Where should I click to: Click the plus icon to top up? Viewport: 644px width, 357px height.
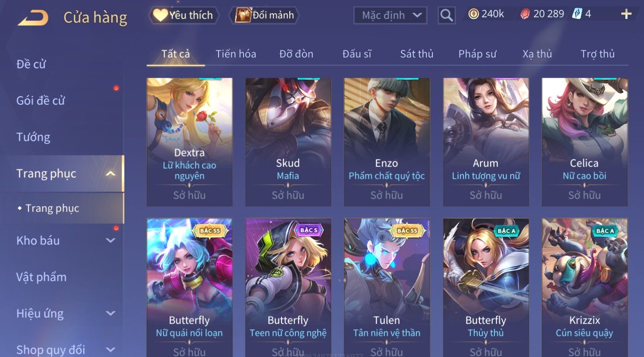[626, 14]
